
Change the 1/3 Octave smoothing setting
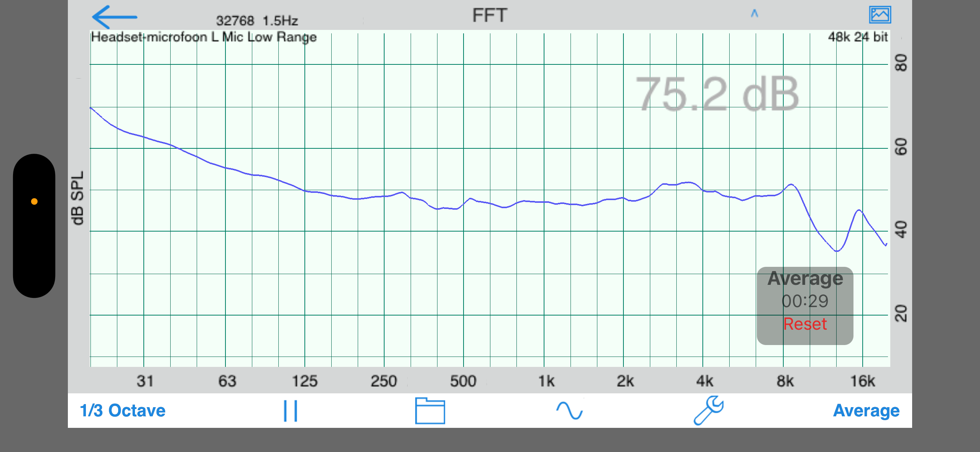pos(123,411)
